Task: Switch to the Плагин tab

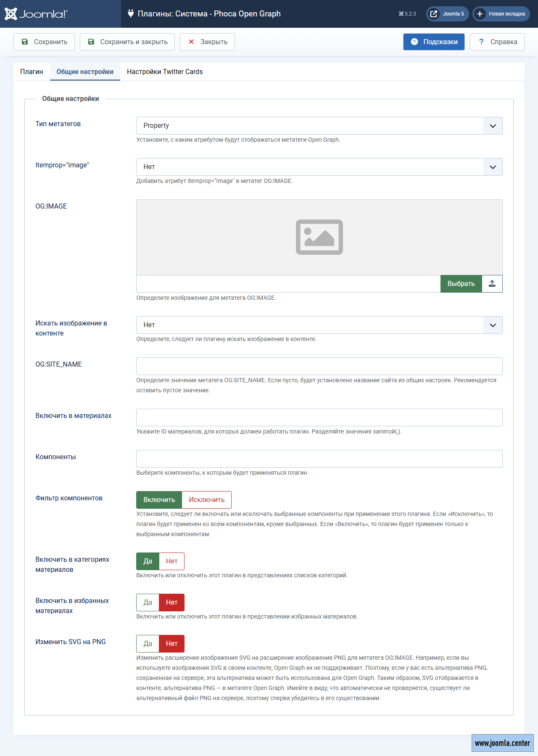Action: pos(32,72)
